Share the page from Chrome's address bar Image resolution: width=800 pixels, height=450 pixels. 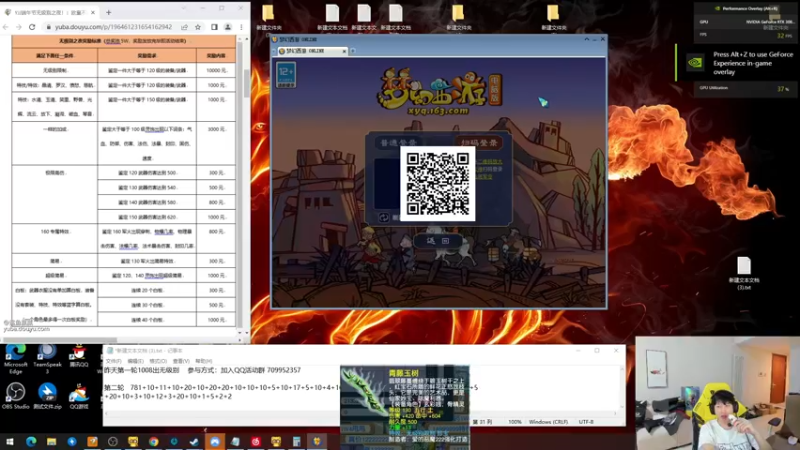tap(184, 27)
